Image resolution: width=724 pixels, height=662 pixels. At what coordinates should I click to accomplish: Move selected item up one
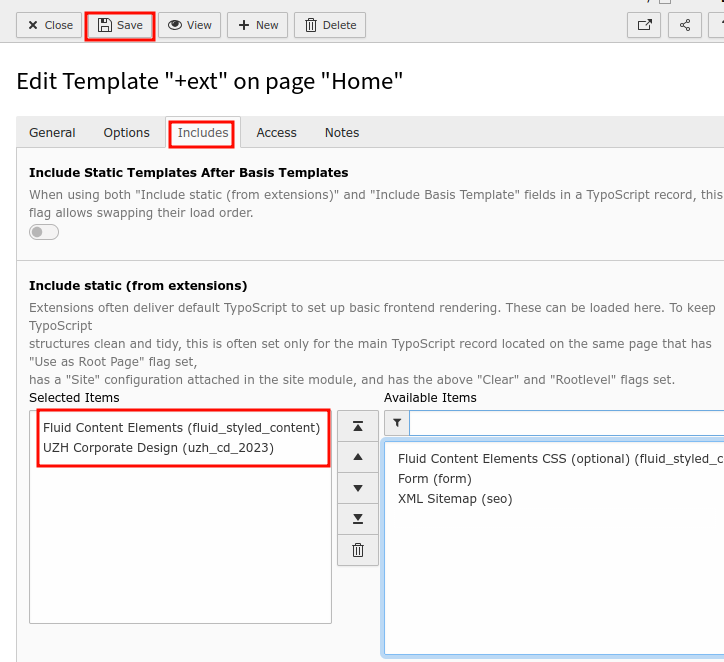click(x=358, y=457)
